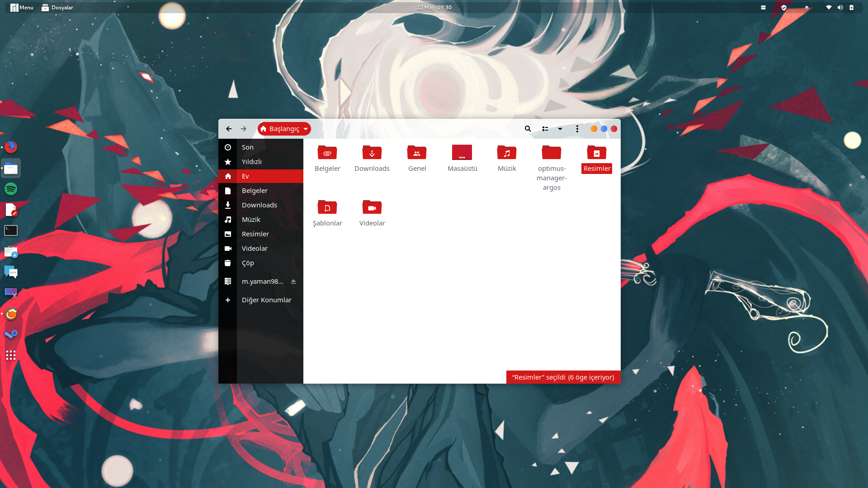Open the orange swirl app in the dock
The width and height of the screenshot is (868, 488).
pyautogui.click(x=11, y=314)
